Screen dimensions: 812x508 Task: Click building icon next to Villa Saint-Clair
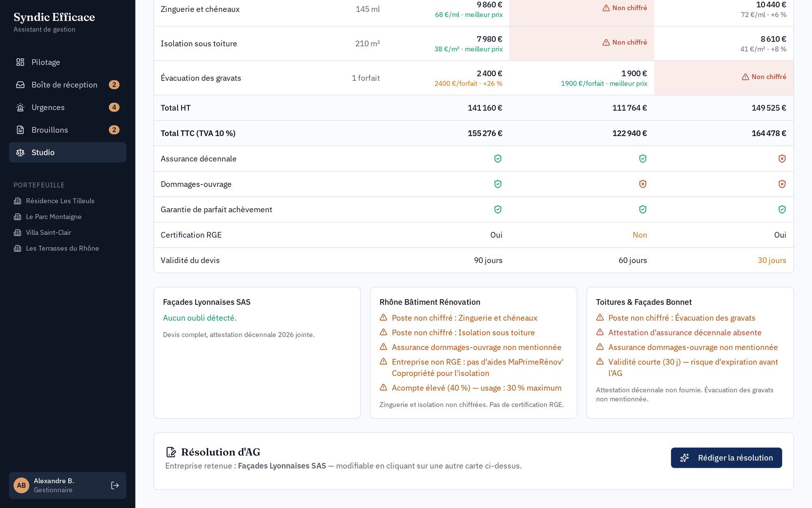[17, 232]
